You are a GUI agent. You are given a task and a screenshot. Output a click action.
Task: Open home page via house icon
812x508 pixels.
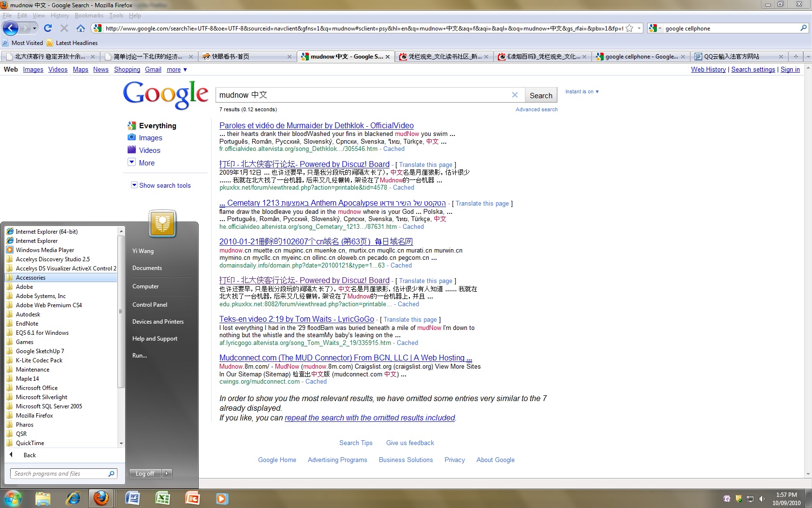coord(81,28)
